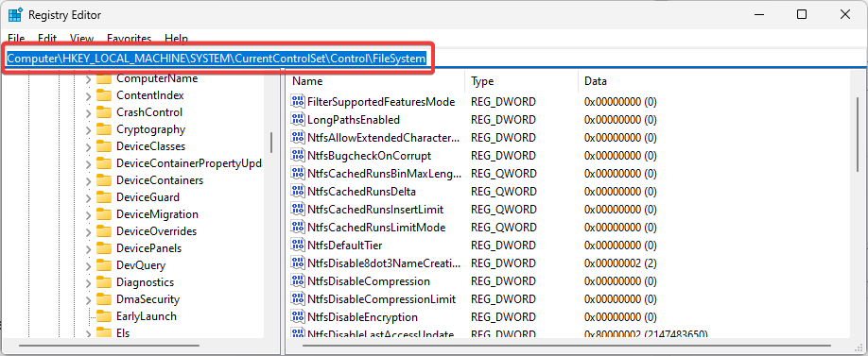Select the NtfsDefaultTier value name

click(x=344, y=245)
